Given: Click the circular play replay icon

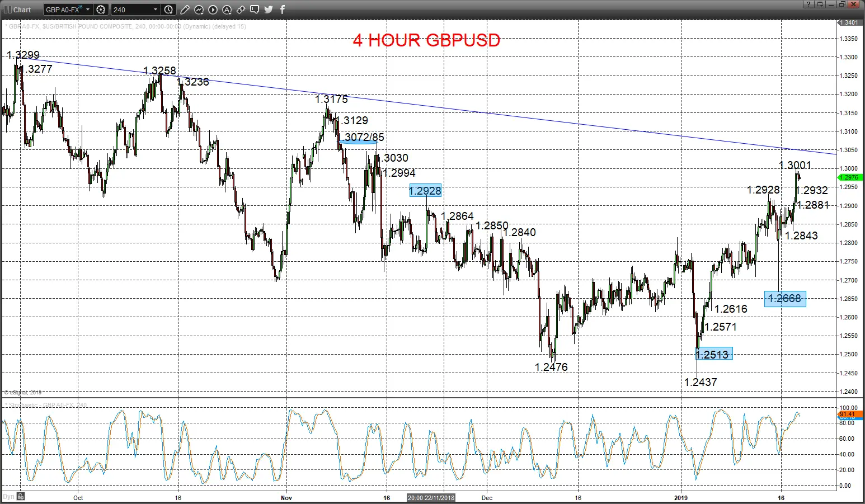Looking at the screenshot, I should (213, 10).
